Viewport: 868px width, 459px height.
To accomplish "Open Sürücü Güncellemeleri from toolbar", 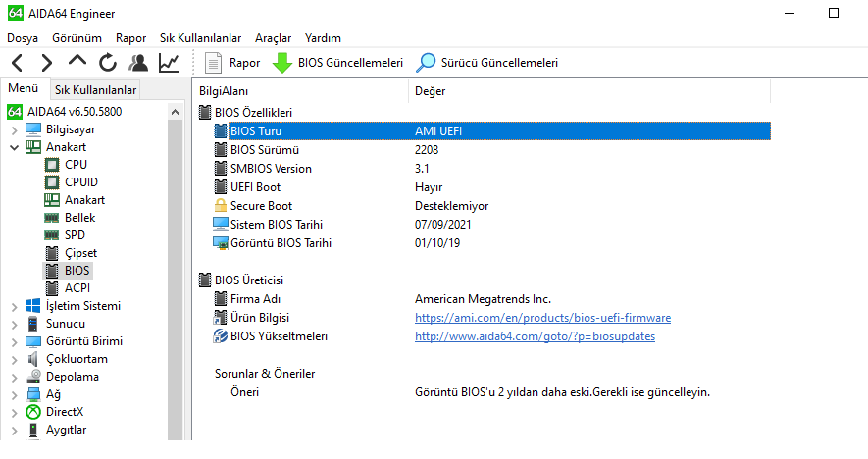I will 487,63.
